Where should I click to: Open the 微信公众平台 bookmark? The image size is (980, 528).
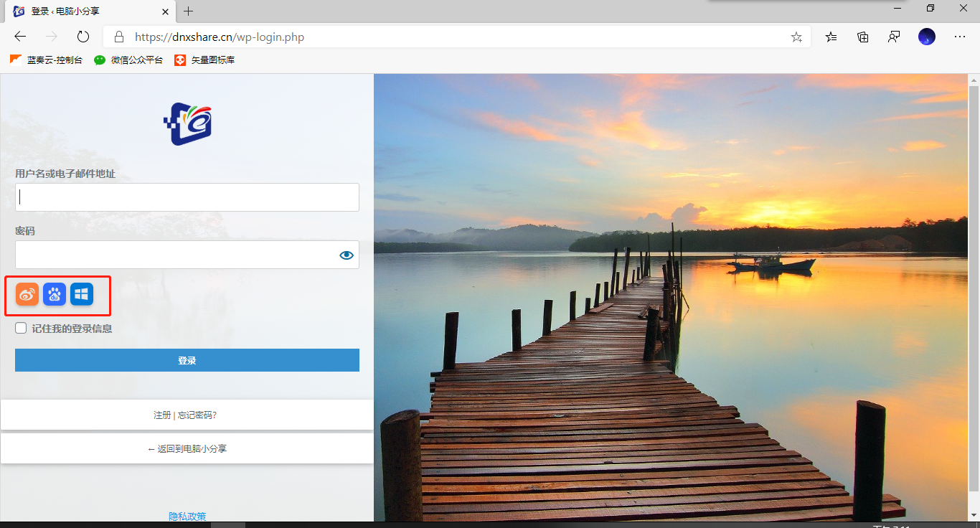point(128,60)
